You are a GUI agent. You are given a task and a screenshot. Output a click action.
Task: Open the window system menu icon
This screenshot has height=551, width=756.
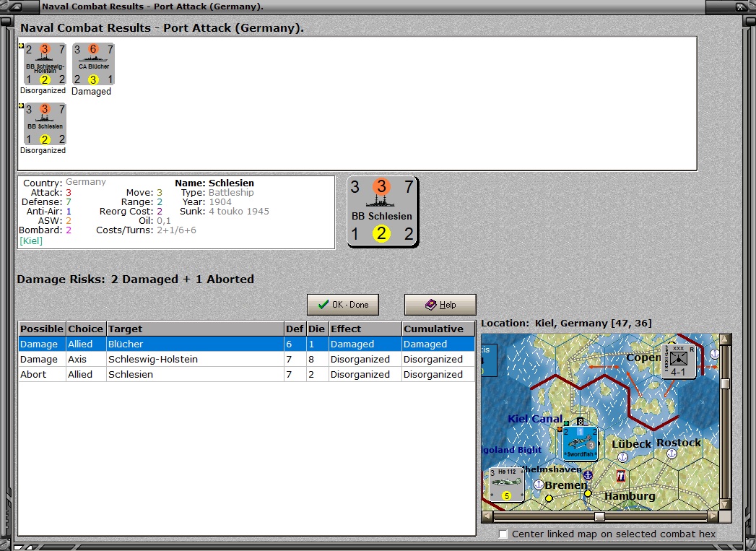coord(15,6)
